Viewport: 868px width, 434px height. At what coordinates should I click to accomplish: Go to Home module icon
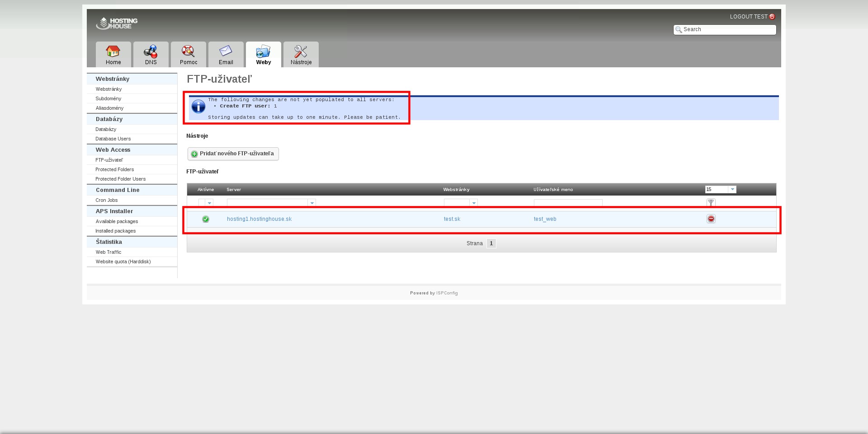click(x=113, y=52)
